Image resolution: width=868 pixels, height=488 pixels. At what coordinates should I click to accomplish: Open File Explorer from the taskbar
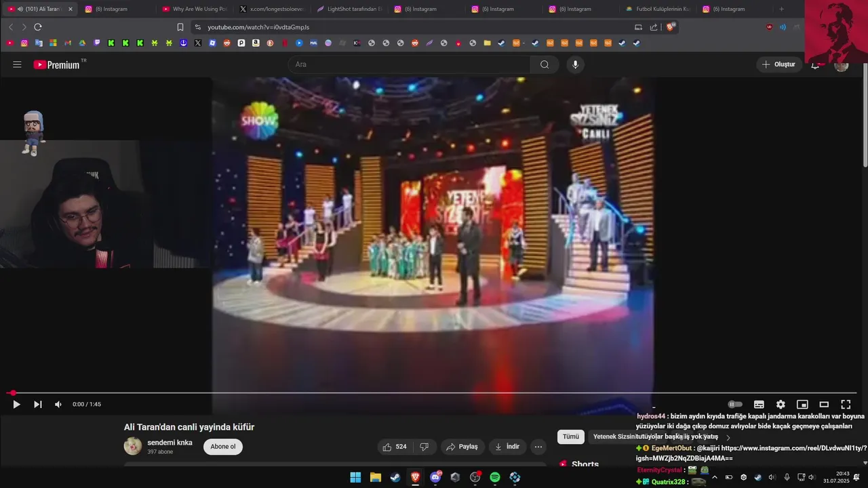pos(376,477)
